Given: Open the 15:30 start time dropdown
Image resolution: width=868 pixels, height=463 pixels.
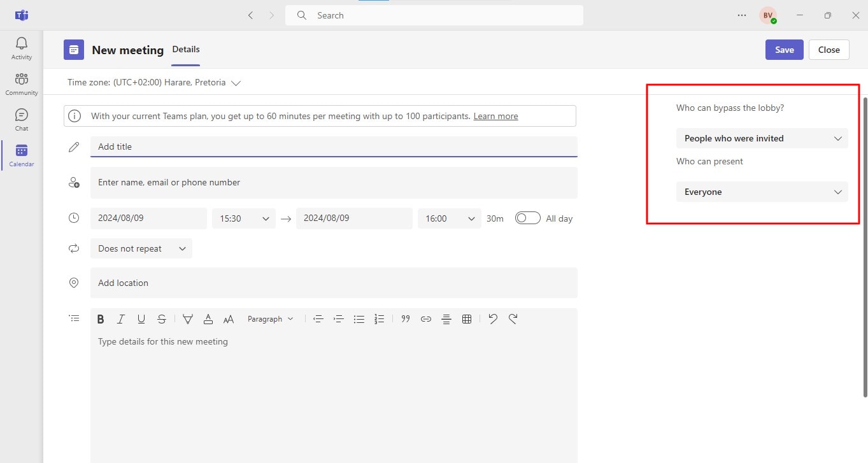Looking at the screenshot, I should pyautogui.click(x=244, y=218).
